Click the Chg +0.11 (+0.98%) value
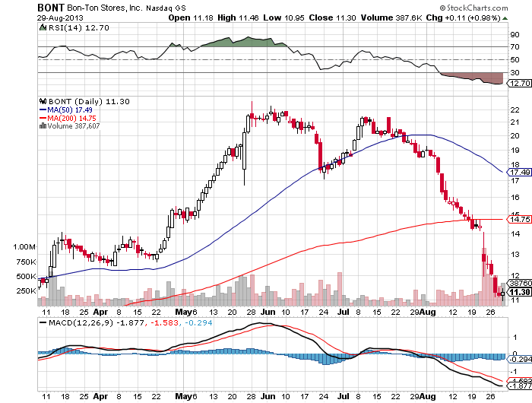 coord(464,18)
